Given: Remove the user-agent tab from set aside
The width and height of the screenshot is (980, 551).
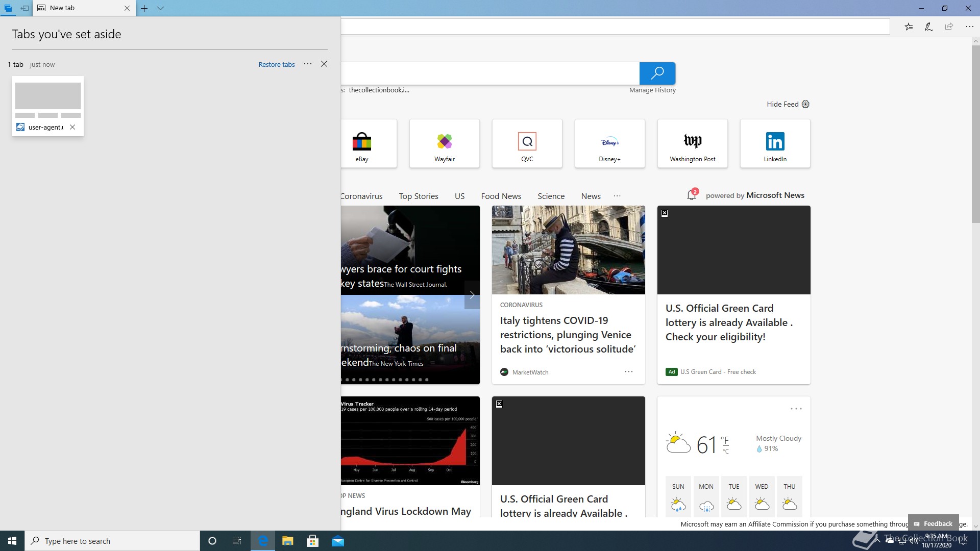Looking at the screenshot, I should (x=72, y=127).
